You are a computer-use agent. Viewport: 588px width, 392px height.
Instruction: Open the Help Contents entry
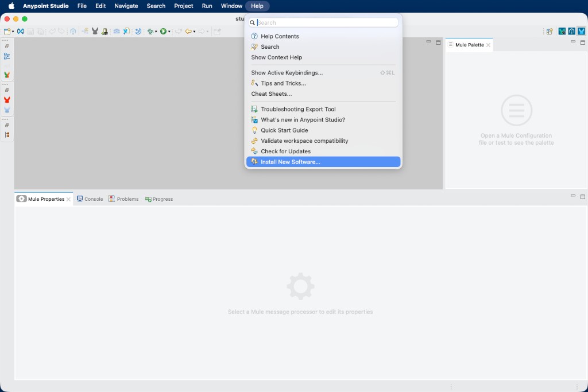[323, 36]
